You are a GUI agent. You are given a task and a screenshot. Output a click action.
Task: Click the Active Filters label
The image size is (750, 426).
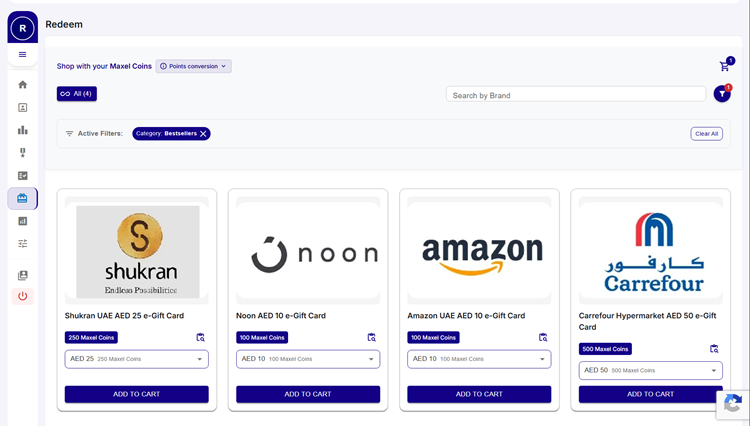(x=100, y=134)
